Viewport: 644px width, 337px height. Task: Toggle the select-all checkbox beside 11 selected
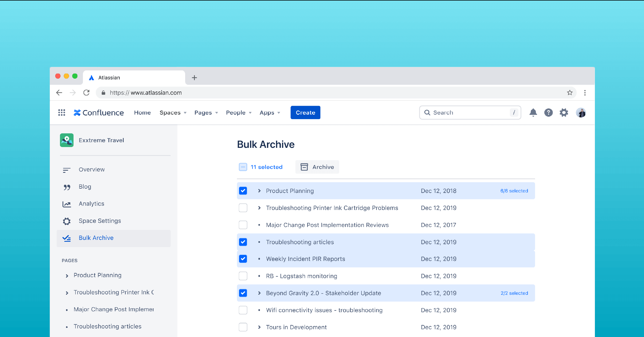pyautogui.click(x=243, y=167)
